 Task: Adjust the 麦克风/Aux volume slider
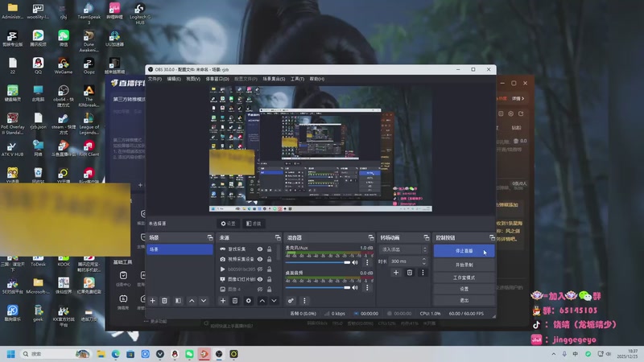click(x=318, y=262)
